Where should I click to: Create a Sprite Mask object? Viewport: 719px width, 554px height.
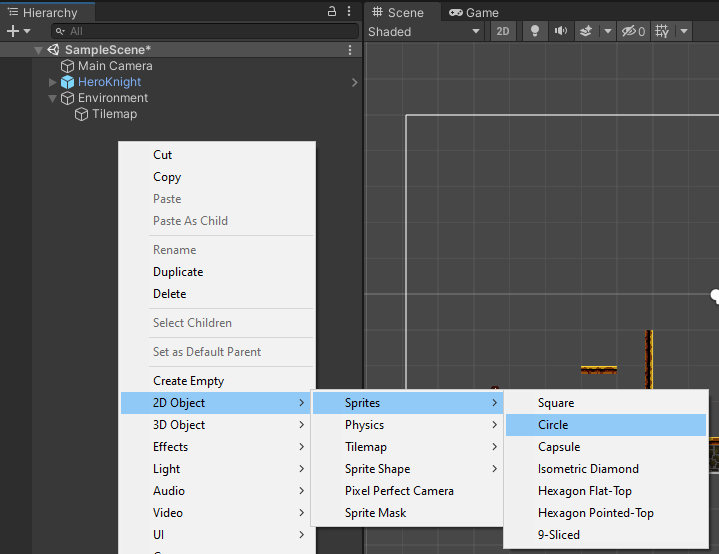point(408,513)
